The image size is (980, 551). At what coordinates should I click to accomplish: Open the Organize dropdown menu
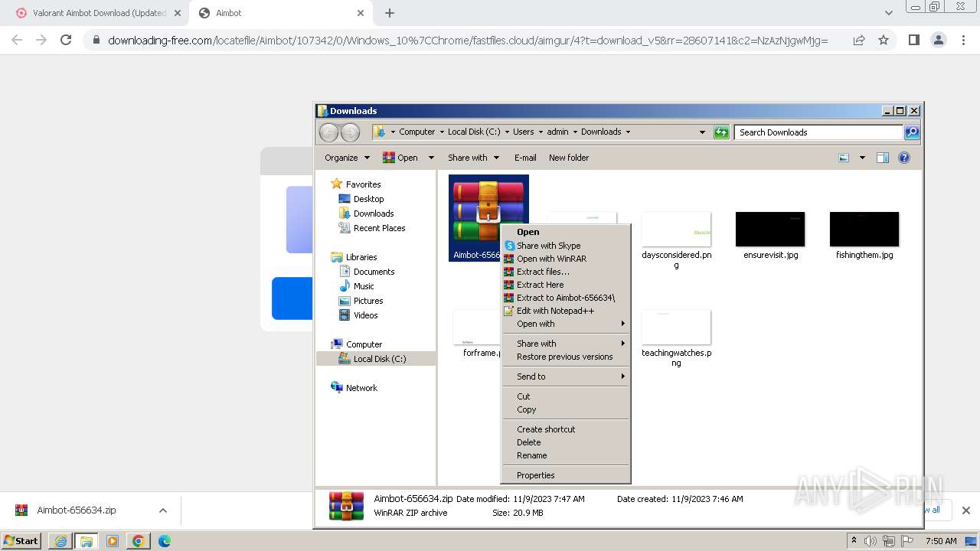(x=347, y=158)
